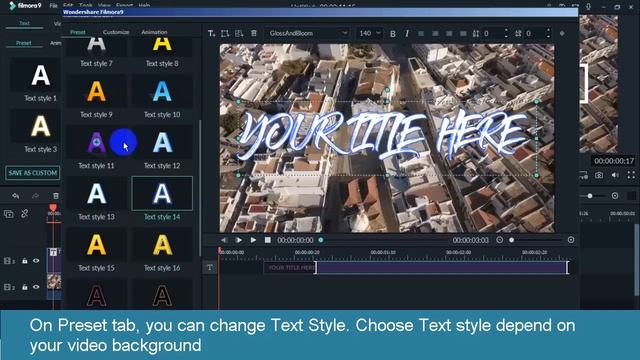Click the volume speaker icon
Image resolution: width=640 pixels, height=360 pixels.
click(615, 175)
